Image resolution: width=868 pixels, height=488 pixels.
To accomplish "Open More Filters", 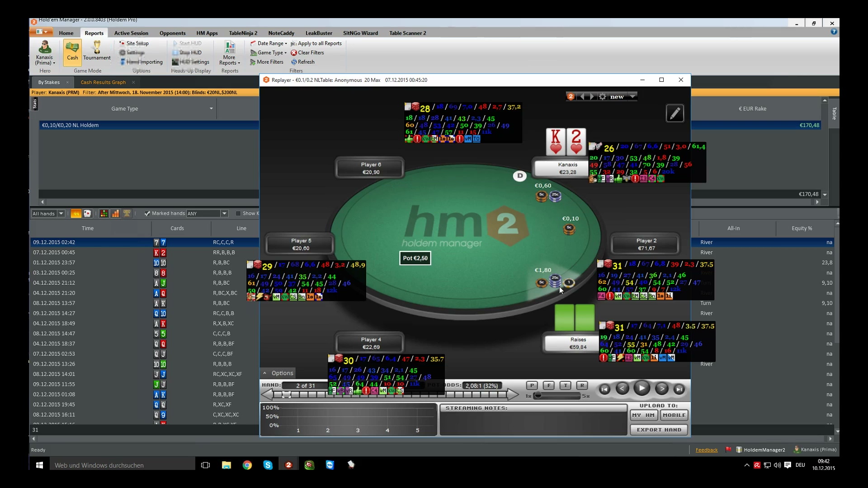I will tap(267, 62).
